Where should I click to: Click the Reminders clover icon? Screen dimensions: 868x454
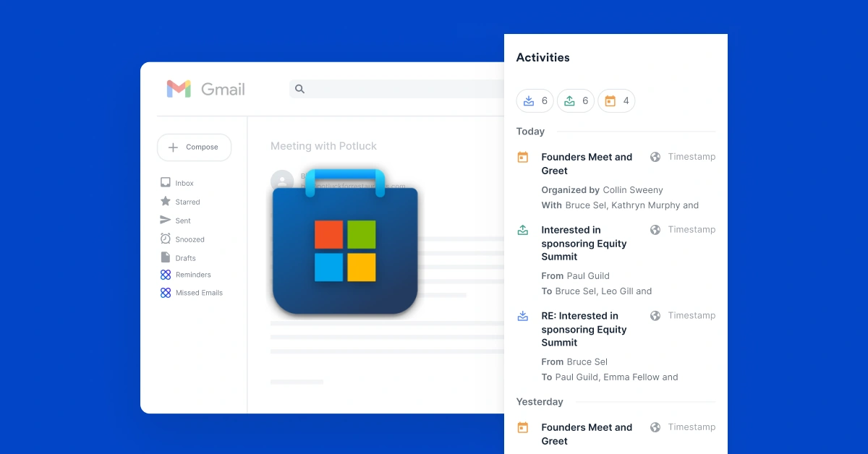166,275
